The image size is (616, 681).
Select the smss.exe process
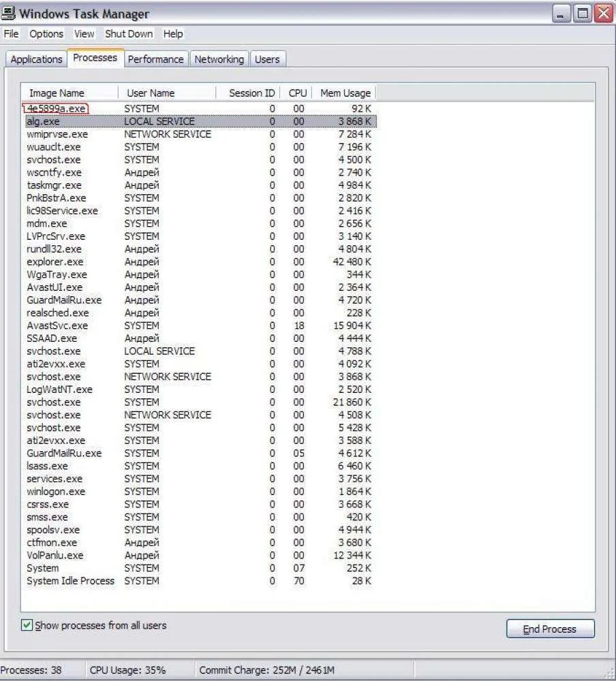pyautogui.click(x=200, y=517)
